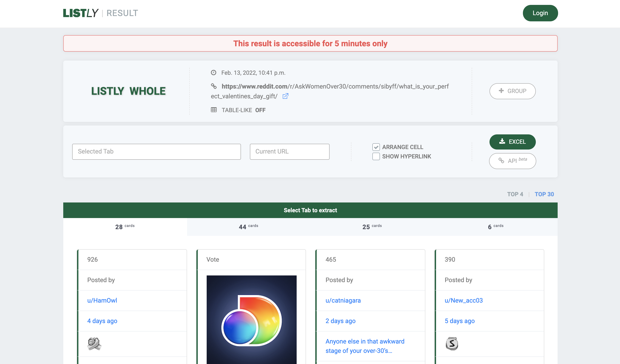Click the link icon before the Reddit URL
This screenshot has width=620, height=364.
click(214, 86)
